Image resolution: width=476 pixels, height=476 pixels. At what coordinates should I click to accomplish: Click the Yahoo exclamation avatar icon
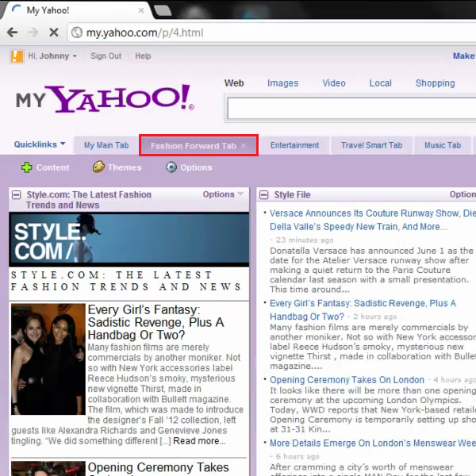click(17, 56)
